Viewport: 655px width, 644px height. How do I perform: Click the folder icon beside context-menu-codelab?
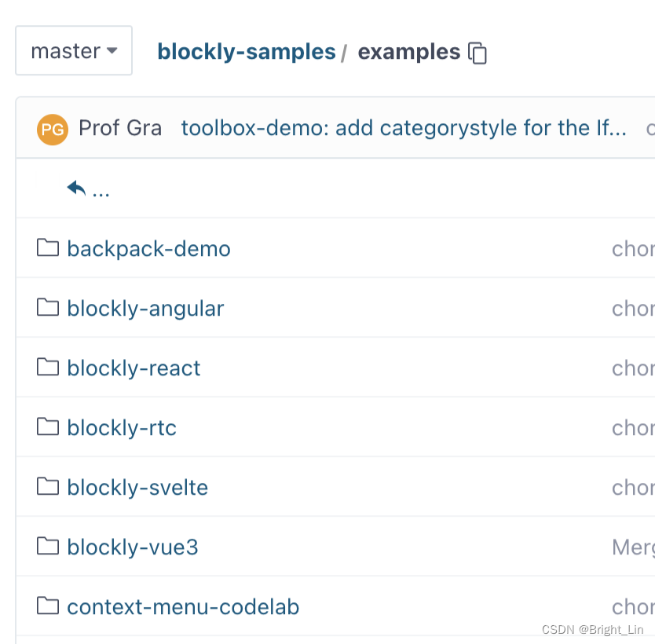pyautogui.click(x=48, y=606)
